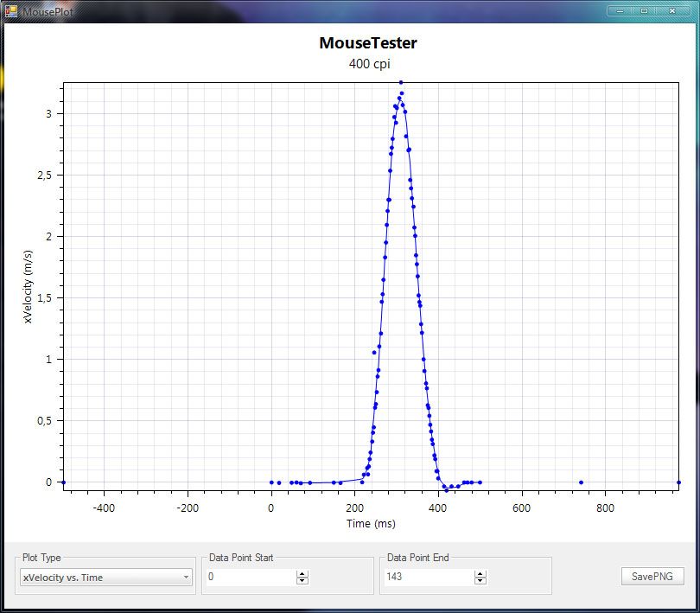Close the MousePlot window

click(672, 10)
